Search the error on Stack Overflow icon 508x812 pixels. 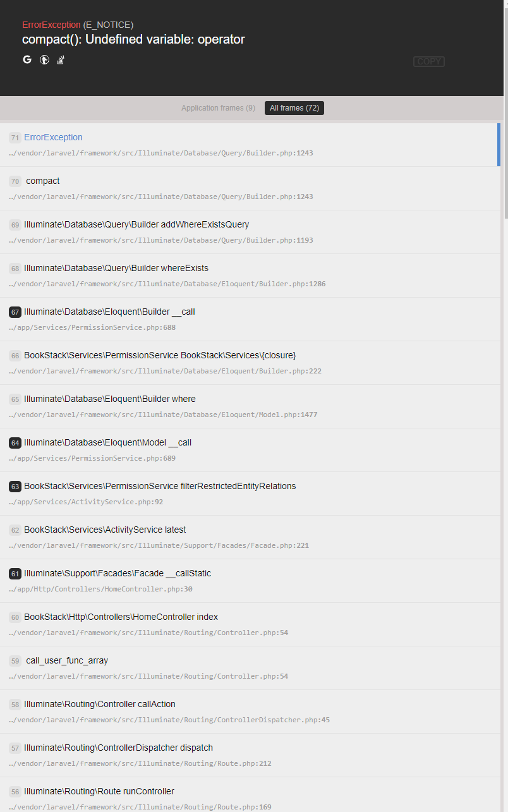[x=61, y=60]
